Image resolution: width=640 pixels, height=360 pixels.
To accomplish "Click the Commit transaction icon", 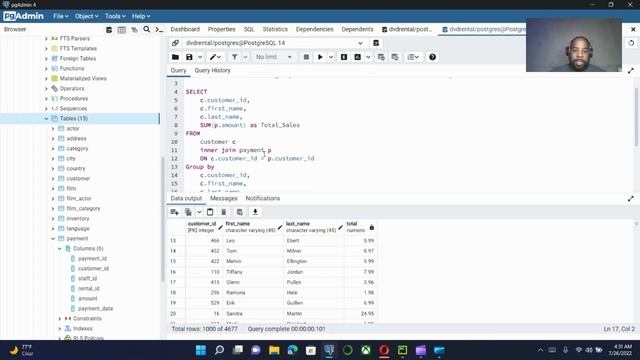I will (x=381, y=57).
